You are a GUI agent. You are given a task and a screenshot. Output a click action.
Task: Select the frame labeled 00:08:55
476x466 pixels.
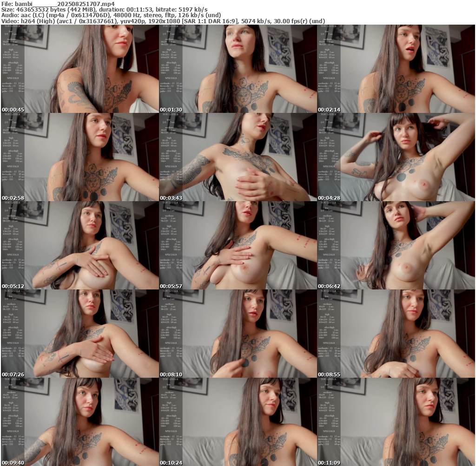[396, 334]
